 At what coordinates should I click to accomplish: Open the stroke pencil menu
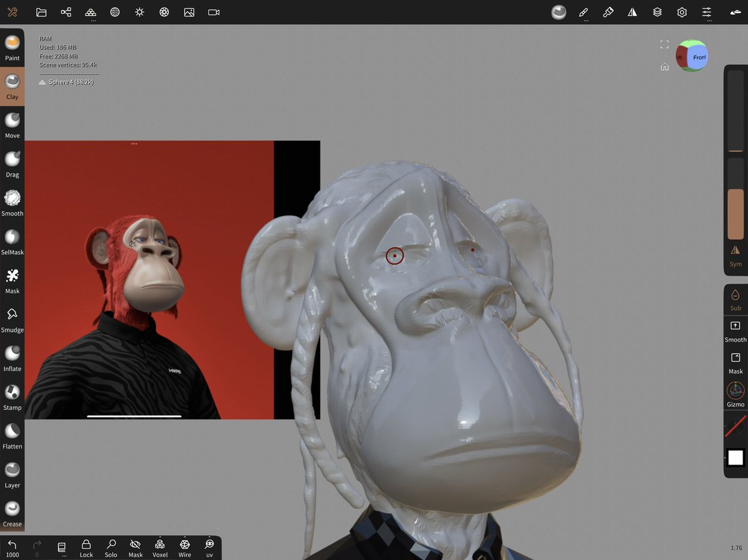pos(583,12)
